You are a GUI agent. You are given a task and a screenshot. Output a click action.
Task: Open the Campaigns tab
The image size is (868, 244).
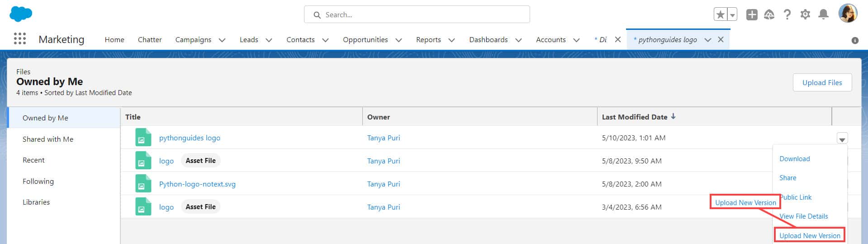click(193, 39)
